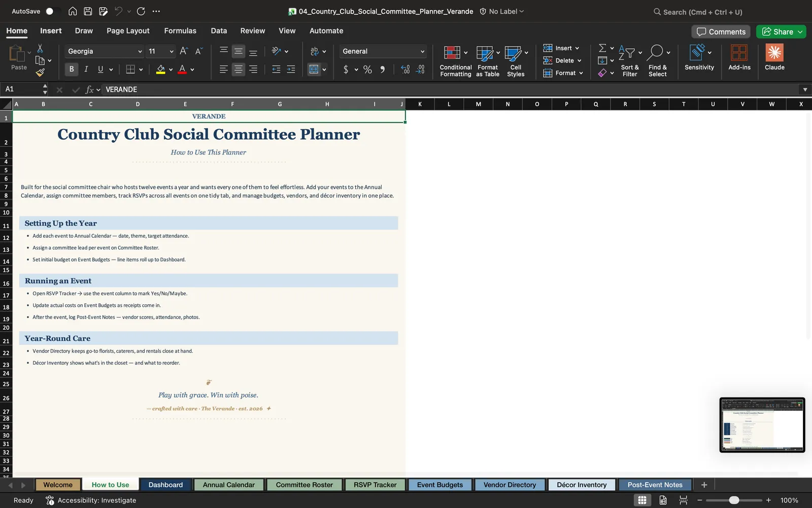Viewport: 812px width, 508px height.
Task: Toggle Bold formatting button
Action: [x=72, y=69]
